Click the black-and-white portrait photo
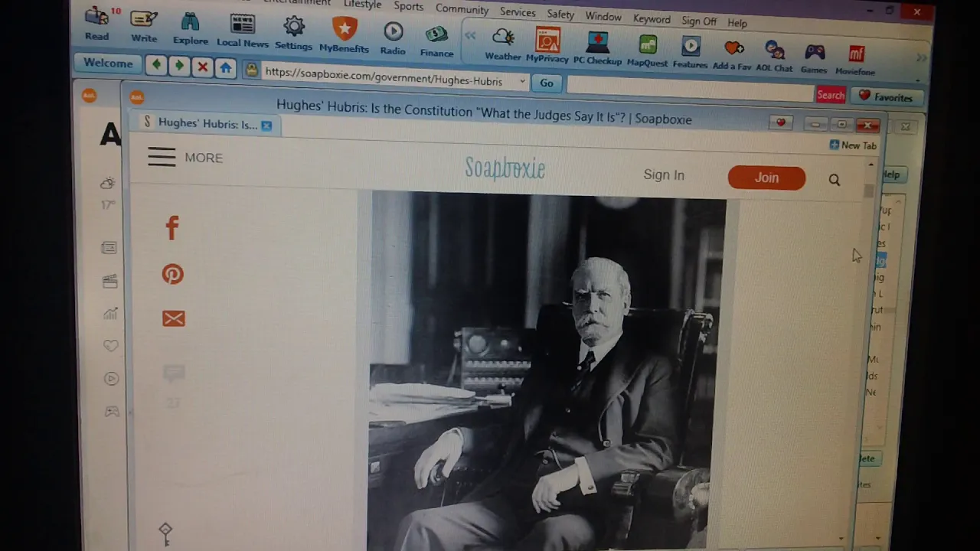Viewport: 980px width, 551px height. [x=547, y=370]
